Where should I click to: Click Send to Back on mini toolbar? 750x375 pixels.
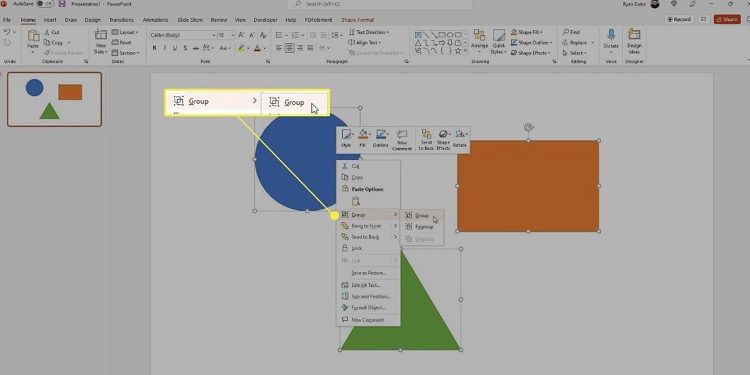[426, 140]
